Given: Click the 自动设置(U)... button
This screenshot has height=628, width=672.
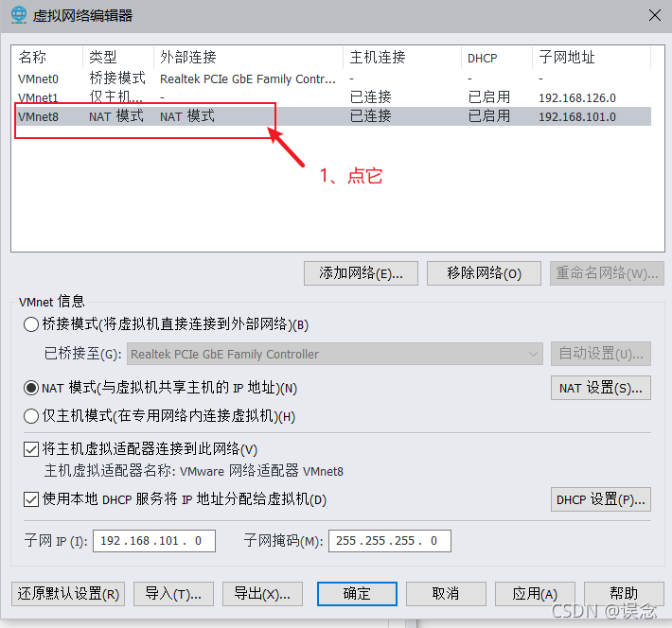Looking at the screenshot, I should pyautogui.click(x=601, y=354).
